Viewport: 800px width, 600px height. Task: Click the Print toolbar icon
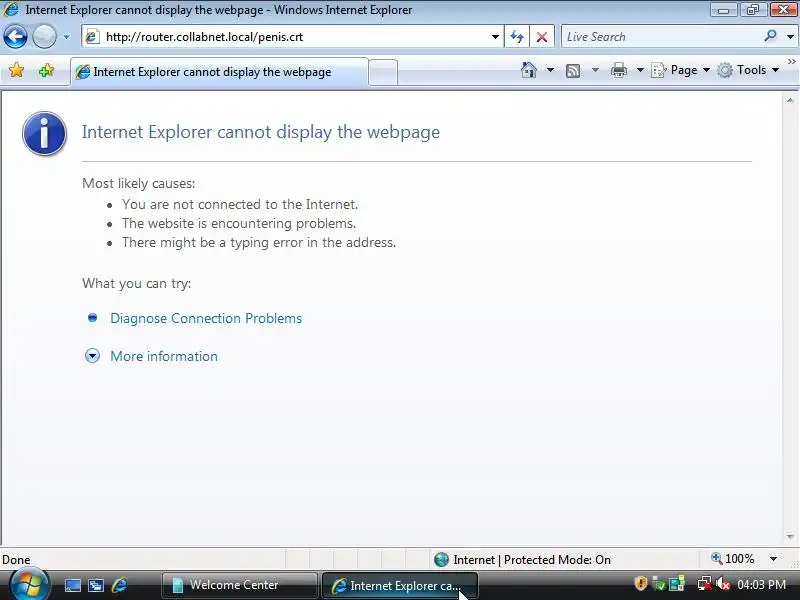coord(618,70)
